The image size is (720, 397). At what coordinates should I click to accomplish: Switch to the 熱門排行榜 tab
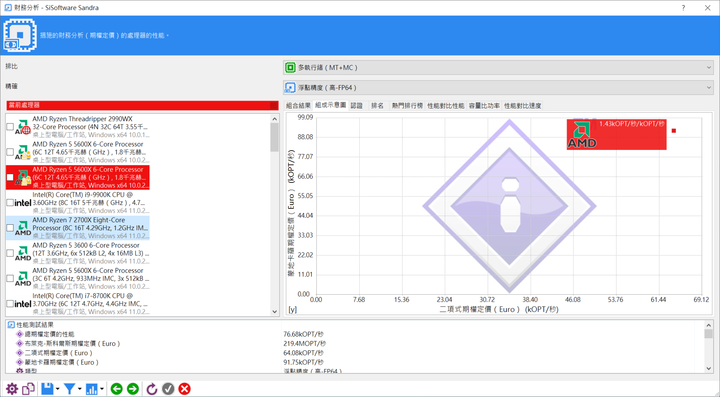tap(407, 106)
